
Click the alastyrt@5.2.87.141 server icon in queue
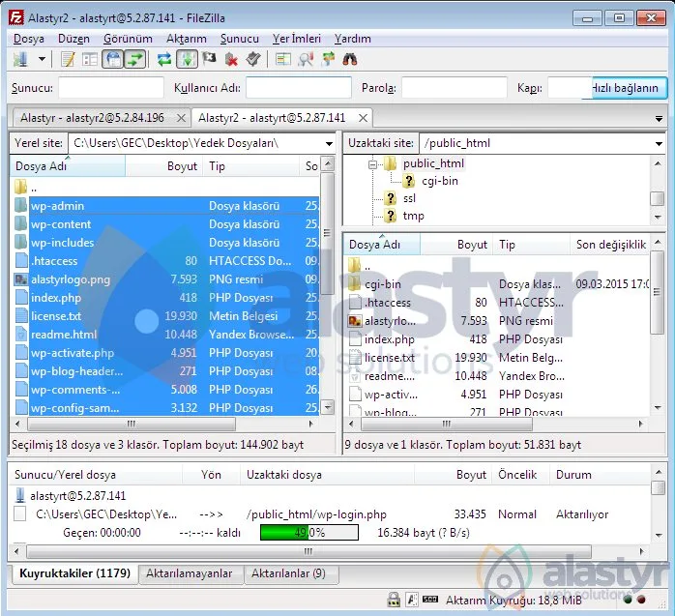click(20, 495)
